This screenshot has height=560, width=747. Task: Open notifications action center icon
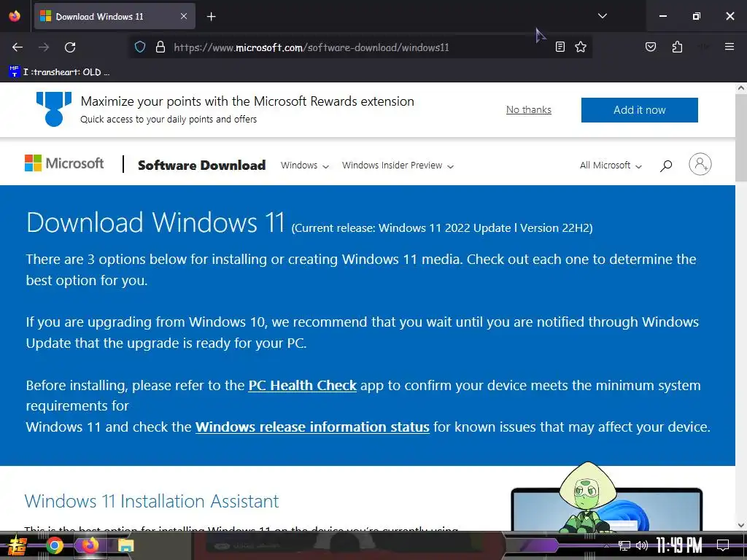point(723,545)
